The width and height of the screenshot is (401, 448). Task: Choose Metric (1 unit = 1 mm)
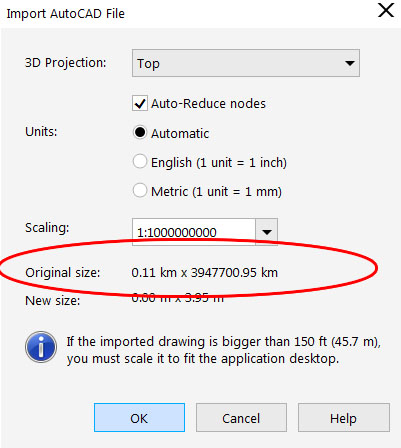coord(139,190)
